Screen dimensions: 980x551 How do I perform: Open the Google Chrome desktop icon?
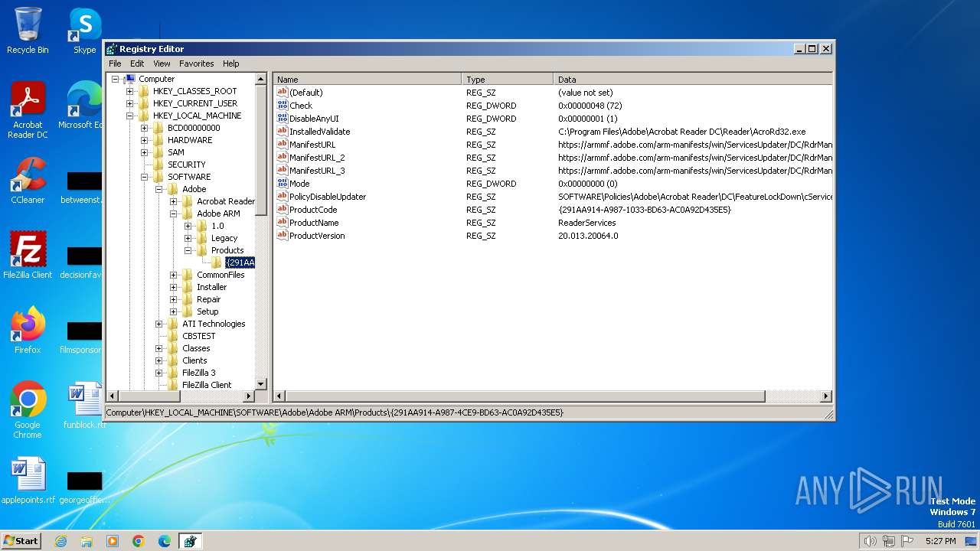click(28, 409)
